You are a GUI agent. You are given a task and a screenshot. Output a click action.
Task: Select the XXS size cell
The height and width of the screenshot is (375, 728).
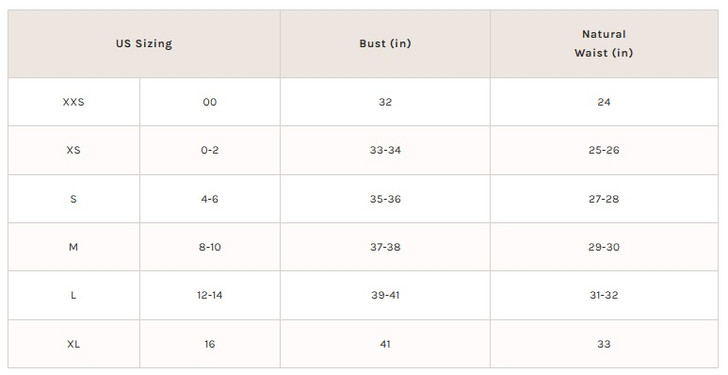coord(73,102)
